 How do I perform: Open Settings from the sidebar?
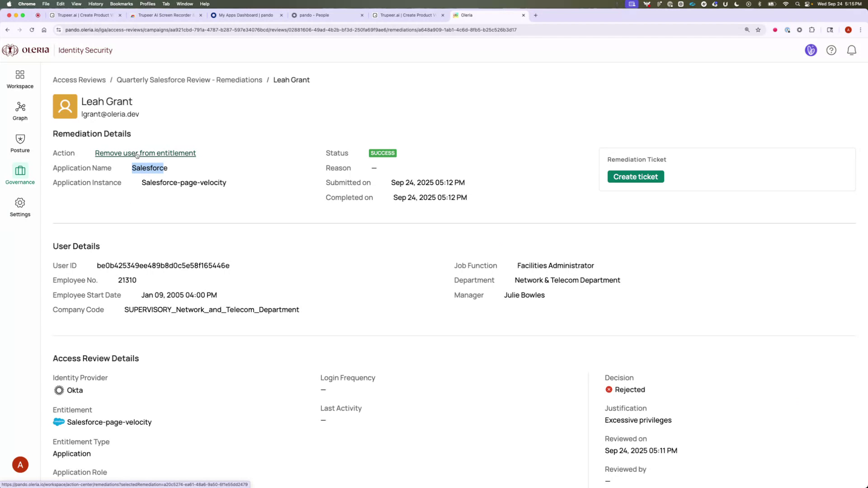[x=20, y=207]
